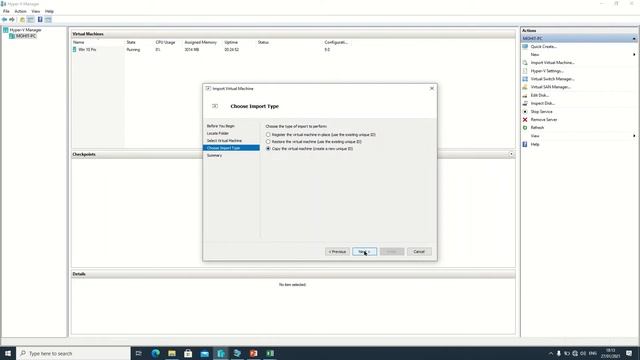Click Inspect Disk action link
The image size is (640, 360).
[x=542, y=103]
